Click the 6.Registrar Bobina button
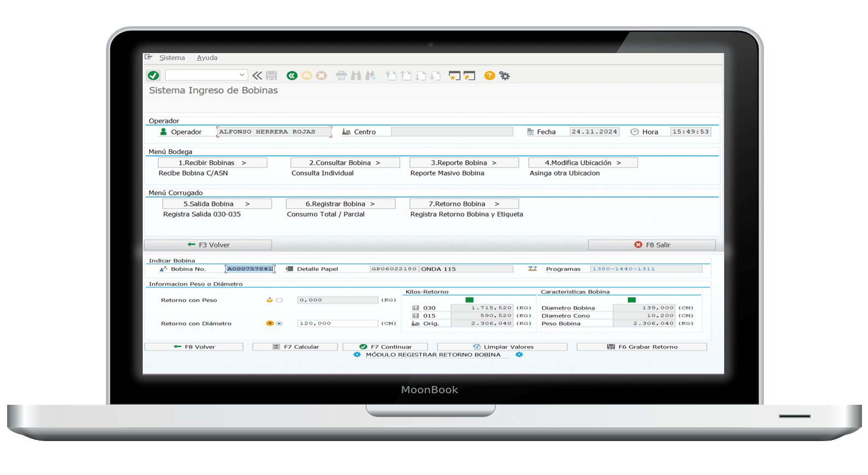Viewport: 868px width, 475px height. (341, 204)
